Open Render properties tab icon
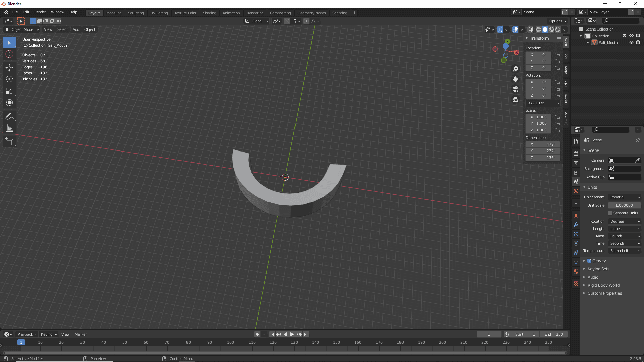644x362 pixels. 576,153
